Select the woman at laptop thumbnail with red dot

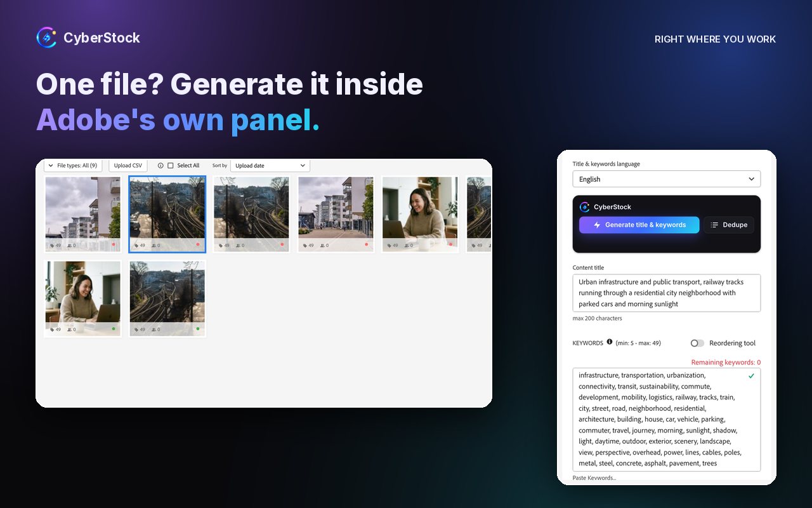coord(420,214)
